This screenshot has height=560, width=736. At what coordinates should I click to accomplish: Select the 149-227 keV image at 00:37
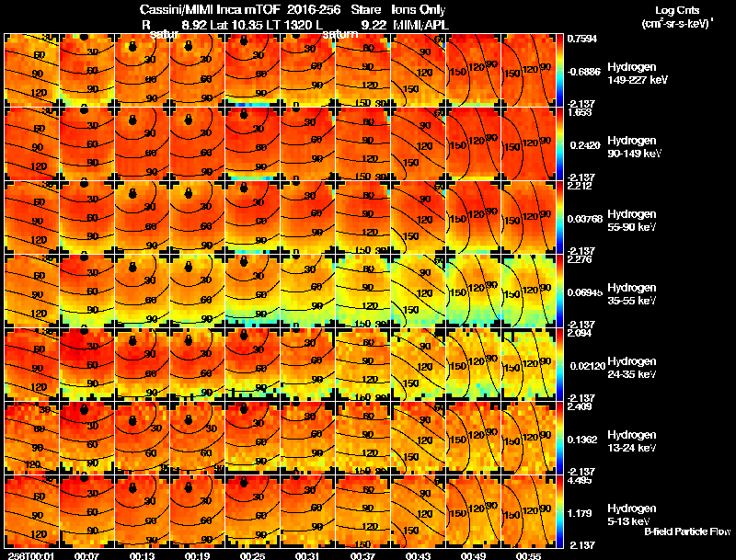[362, 70]
